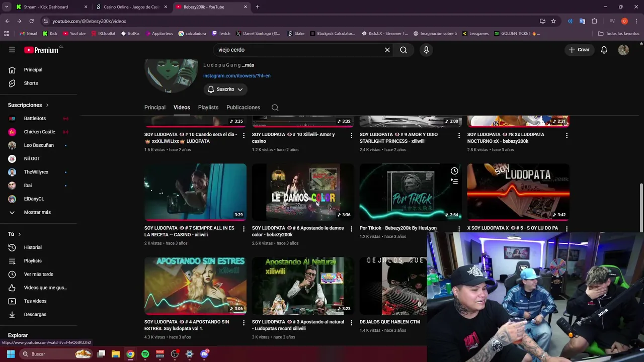Select the Videos channel tab

coord(182,108)
